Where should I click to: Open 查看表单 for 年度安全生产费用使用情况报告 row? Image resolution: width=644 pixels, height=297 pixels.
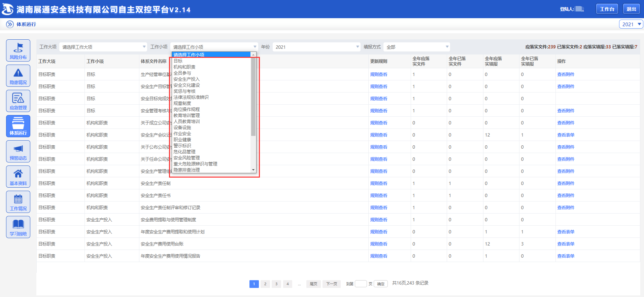(x=566, y=256)
